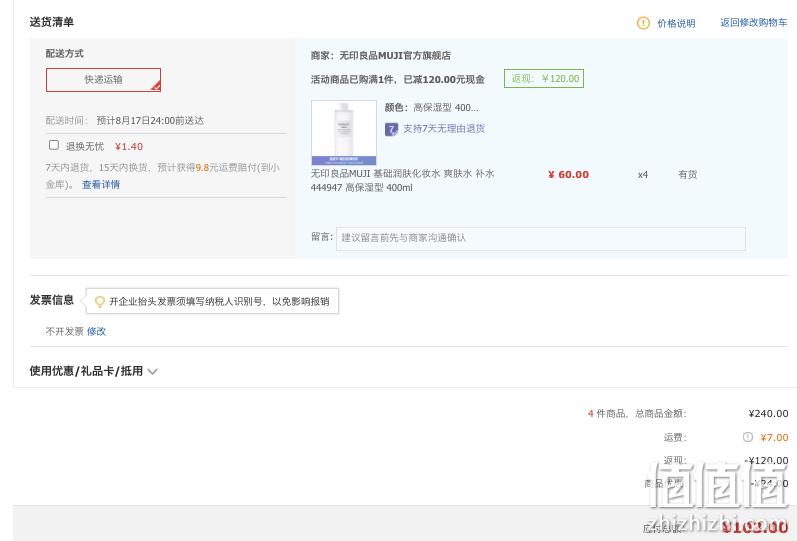This screenshot has height=541, width=797.
Task: Click the invoice tip lightbulb icon
Action: coord(100,302)
